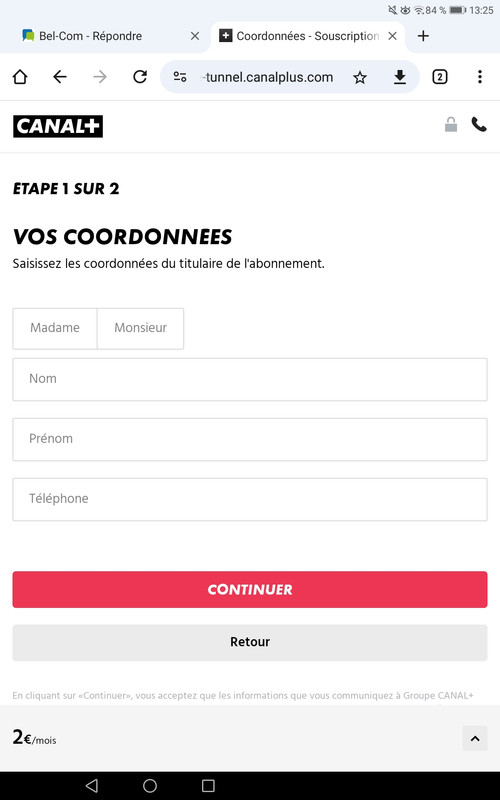Select the Madame title option
The height and width of the screenshot is (800, 500).
55,328
